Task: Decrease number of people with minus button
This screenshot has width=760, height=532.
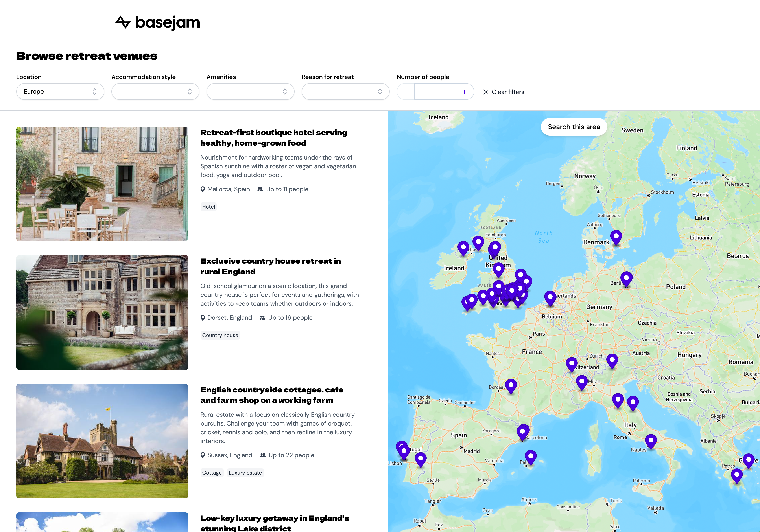Action: click(406, 92)
